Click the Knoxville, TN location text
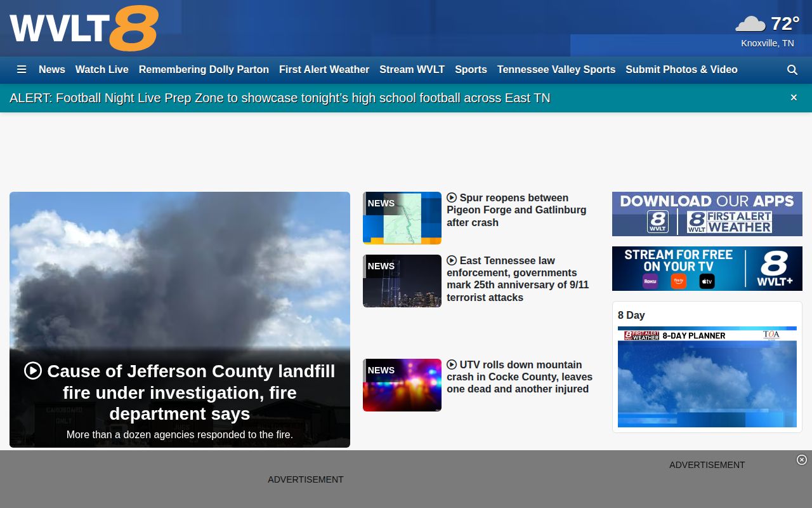This screenshot has height=508, width=812. 768,43
